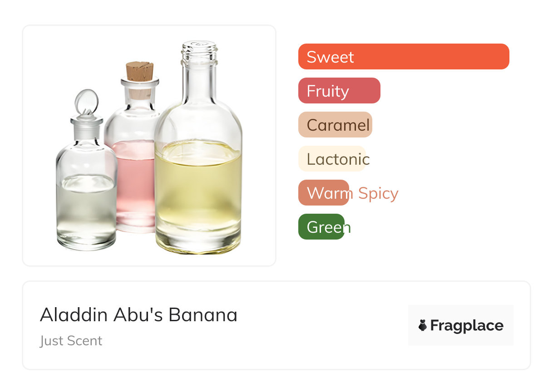The image size is (553, 392).
Task: Select the yellow liquid in the large bottle
Action: click(198, 191)
